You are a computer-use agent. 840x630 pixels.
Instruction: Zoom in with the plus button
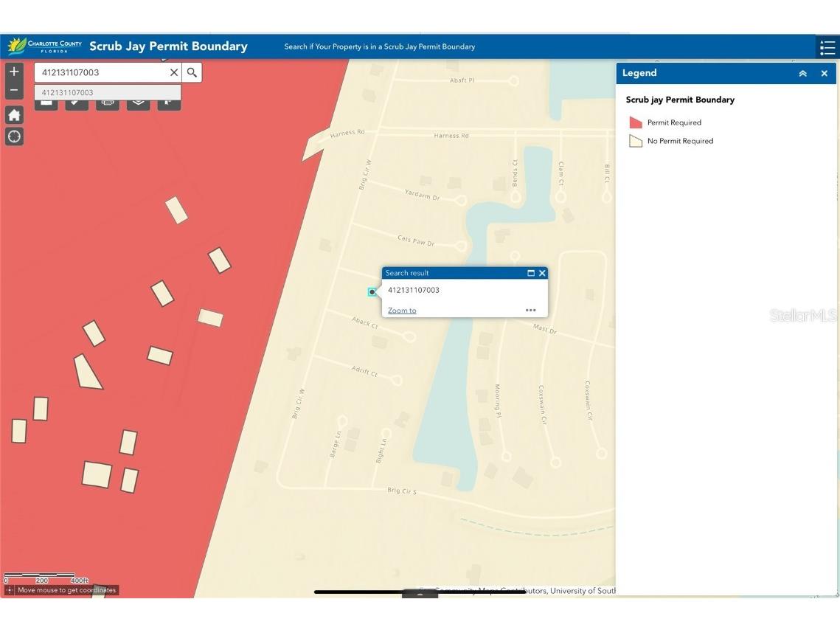point(14,72)
